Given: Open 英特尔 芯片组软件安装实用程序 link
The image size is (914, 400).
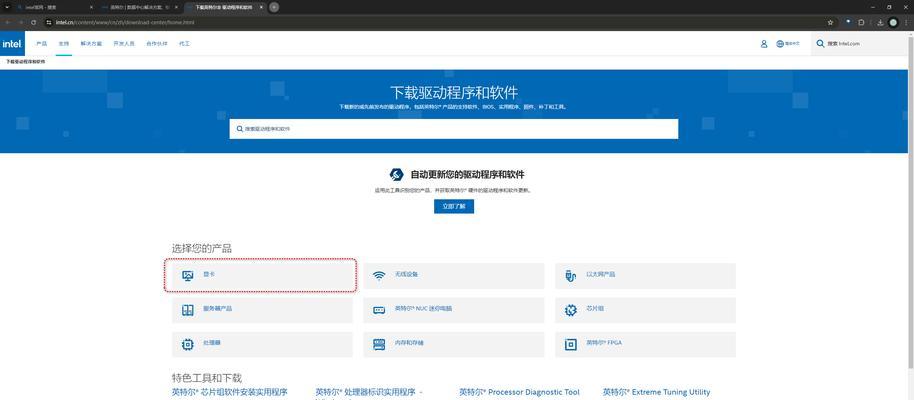Looking at the screenshot, I should pos(230,392).
